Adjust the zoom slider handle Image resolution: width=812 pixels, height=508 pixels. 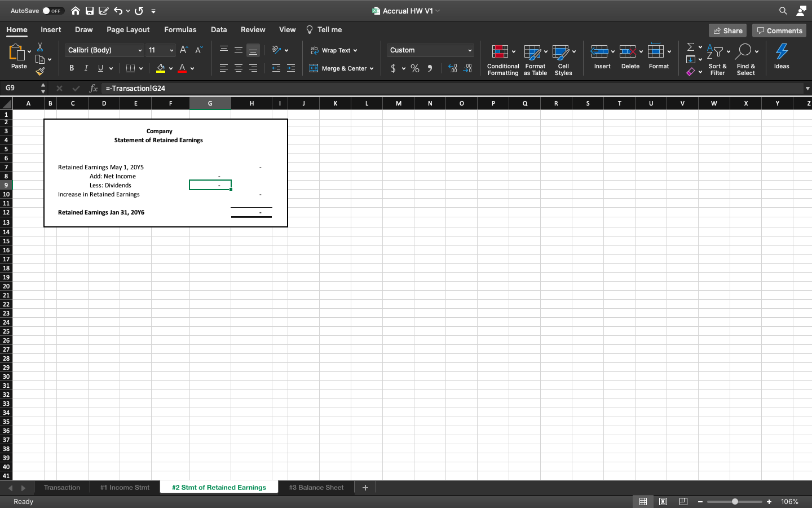coord(735,501)
